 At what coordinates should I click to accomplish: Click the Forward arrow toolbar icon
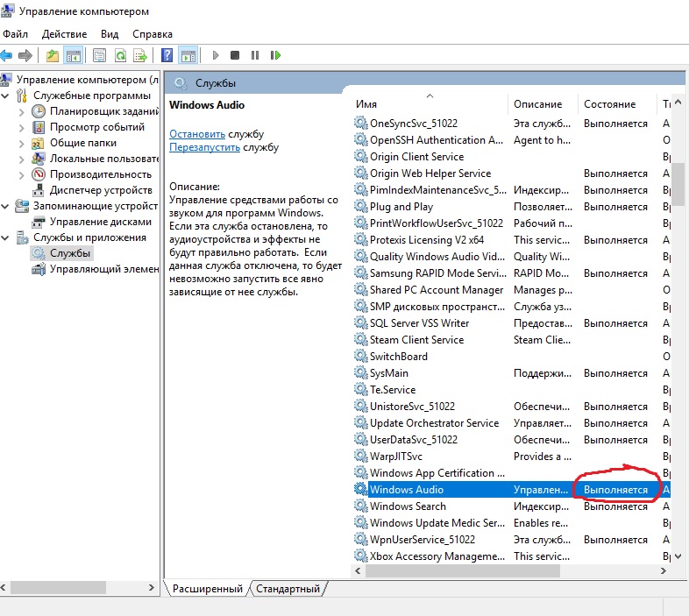[x=25, y=55]
